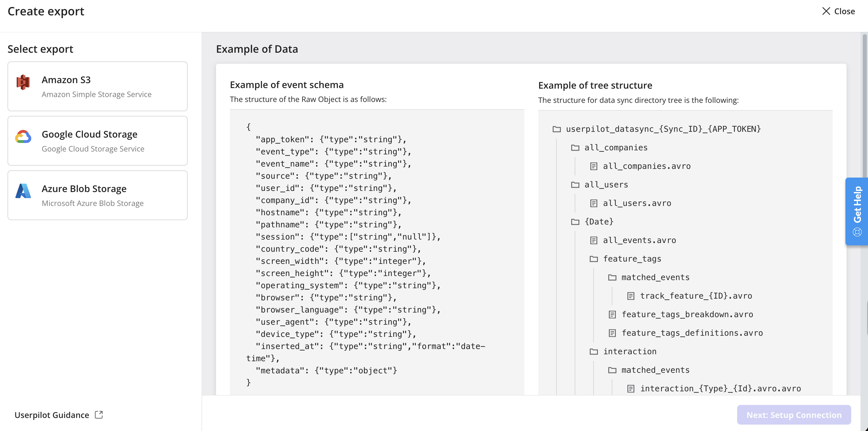This screenshot has width=868, height=431.
Task: Expand the {Date} folder in tree
Action: tap(592, 222)
